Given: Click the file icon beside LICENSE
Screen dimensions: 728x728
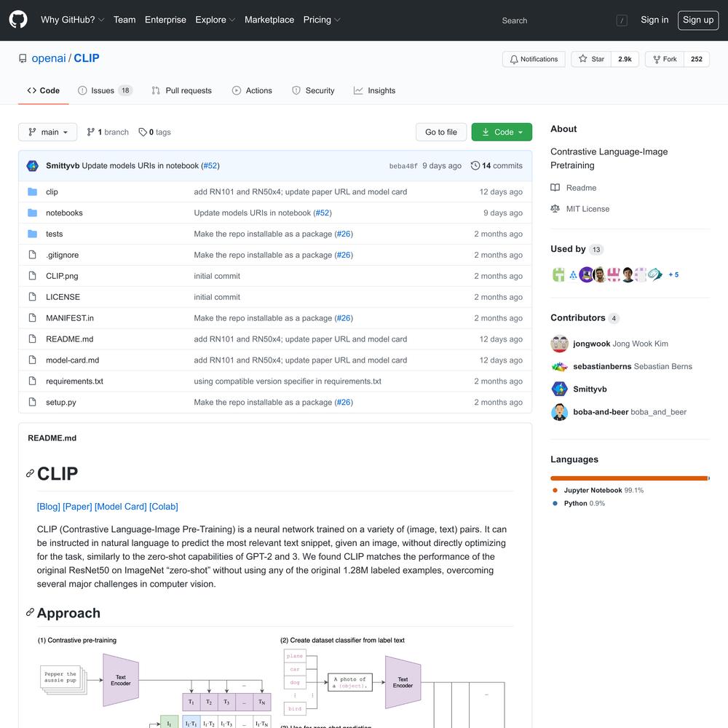Looking at the screenshot, I should coord(32,297).
